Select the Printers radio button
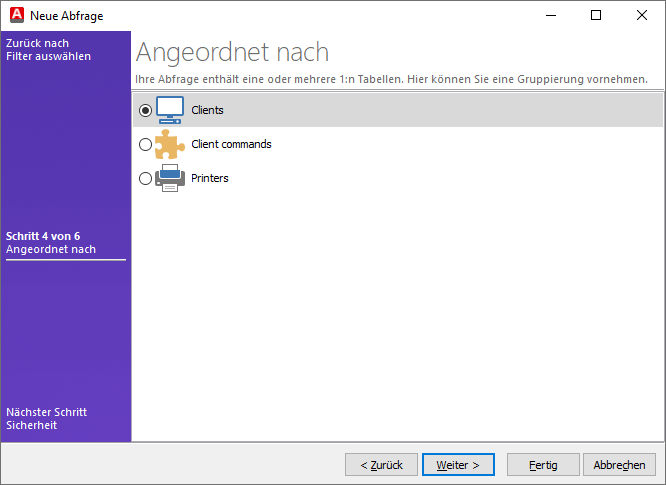 click(x=145, y=178)
